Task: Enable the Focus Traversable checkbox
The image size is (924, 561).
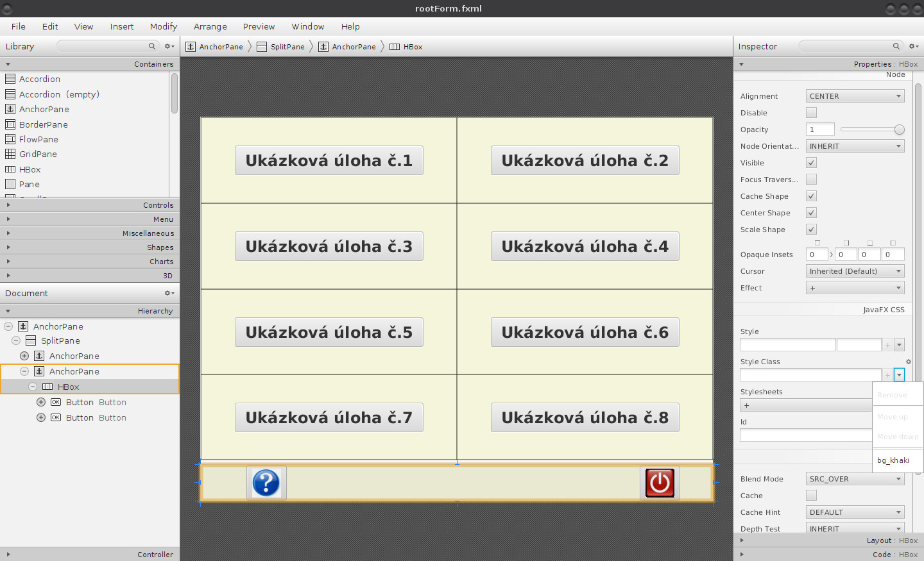Action: click(811, 179)
